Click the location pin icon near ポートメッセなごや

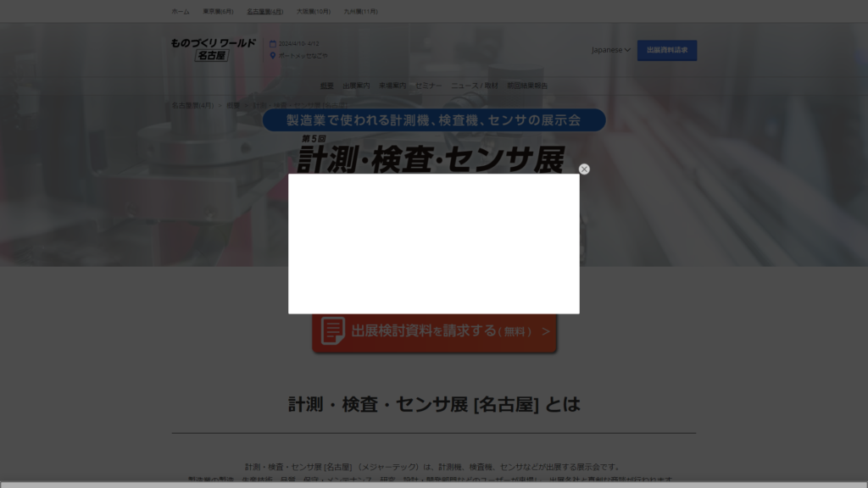[x=272, y=55]
